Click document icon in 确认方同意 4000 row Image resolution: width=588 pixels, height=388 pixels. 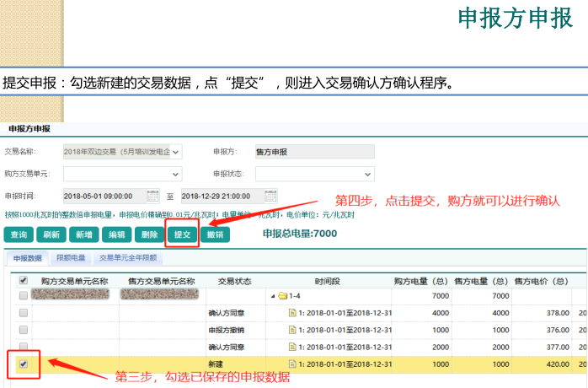[x=292, y=313]
